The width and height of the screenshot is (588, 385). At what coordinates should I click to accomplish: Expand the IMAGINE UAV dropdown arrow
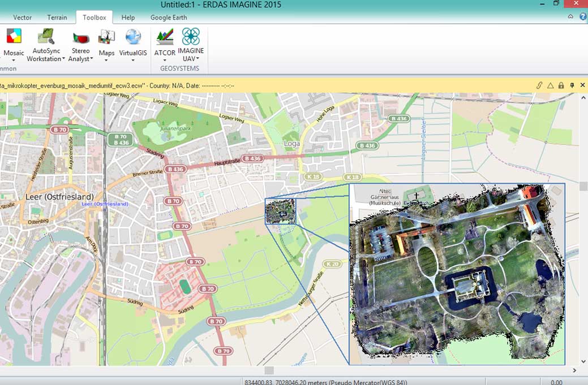click(198, 58)
